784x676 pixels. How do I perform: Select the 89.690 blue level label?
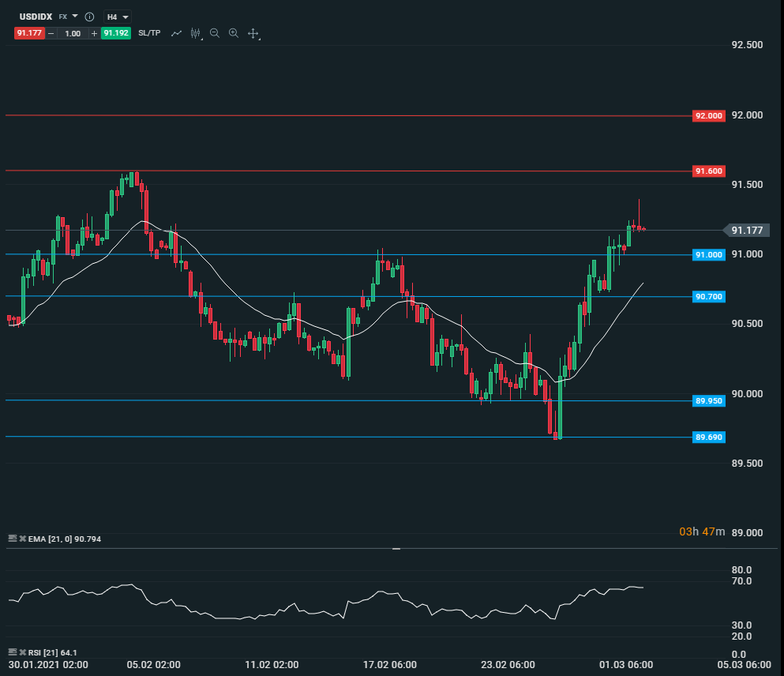708,438
